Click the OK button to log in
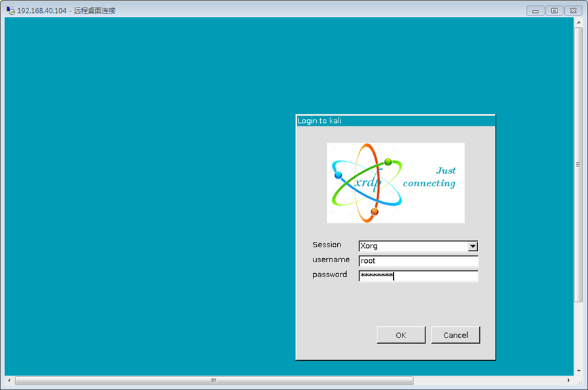The image size is (588, 390). (401, 335)
